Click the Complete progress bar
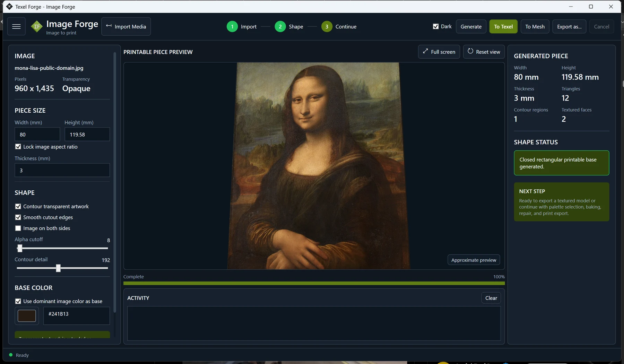The height and width of the screenshot is (364, 624). point(314,283)
